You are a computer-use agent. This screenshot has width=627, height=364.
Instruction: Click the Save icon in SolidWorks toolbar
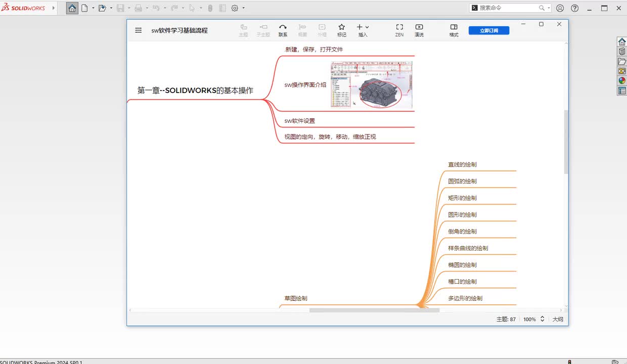pos(120,8)
